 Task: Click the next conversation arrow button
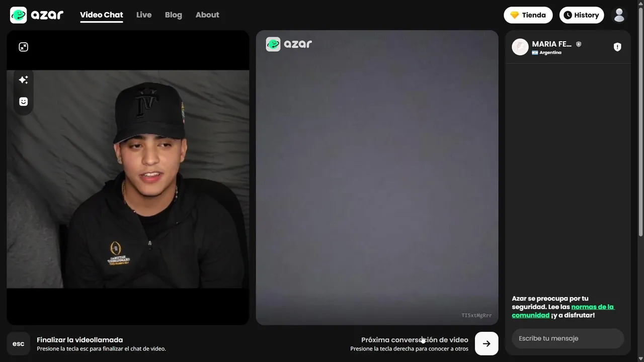click(x=487, y=343)
